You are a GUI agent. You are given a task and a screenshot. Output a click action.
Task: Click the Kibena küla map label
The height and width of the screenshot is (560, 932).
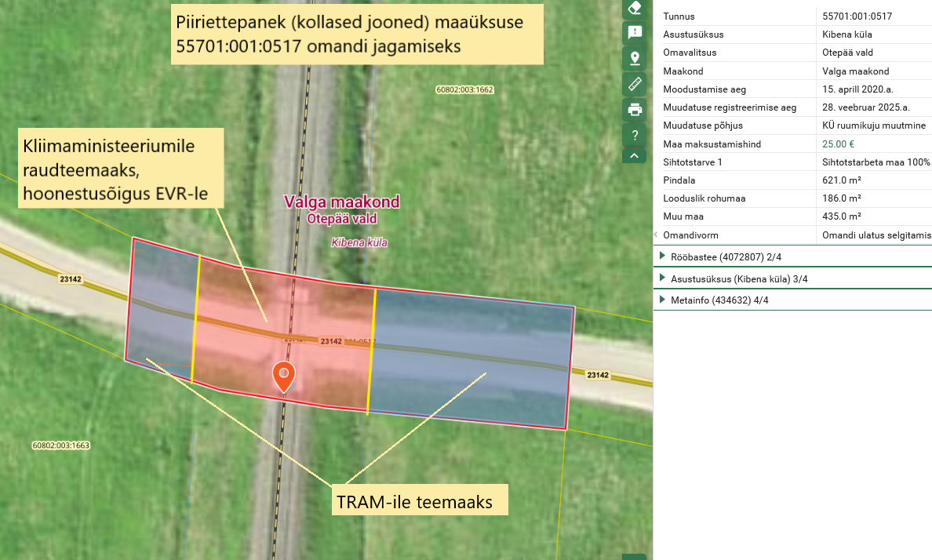coord(359,242)
